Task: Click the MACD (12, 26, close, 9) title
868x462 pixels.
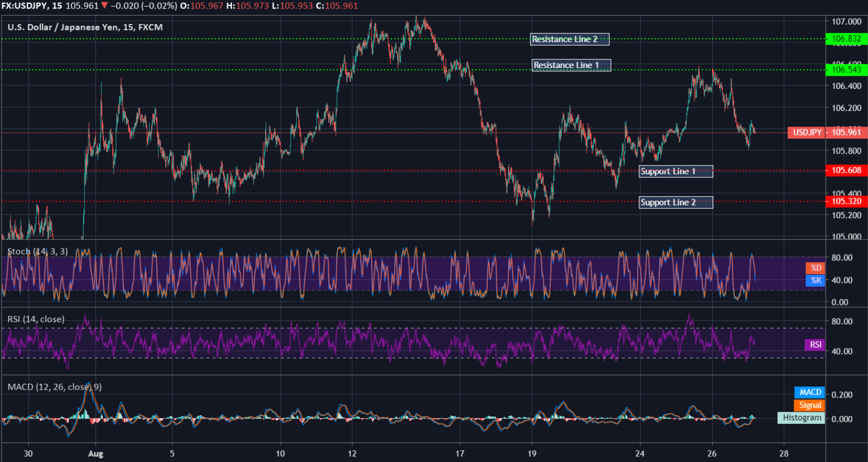Action: coord(54,387)
